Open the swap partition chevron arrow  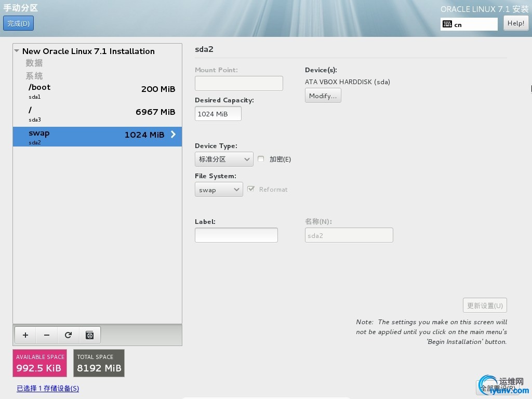point(173,135)
